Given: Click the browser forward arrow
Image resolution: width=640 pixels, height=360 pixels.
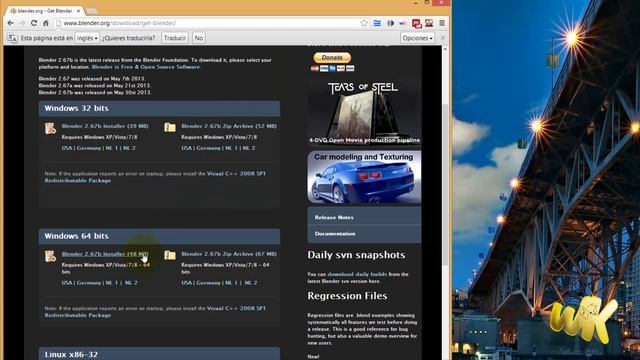Looking at the screenshot, I should (x=22, y=23).
